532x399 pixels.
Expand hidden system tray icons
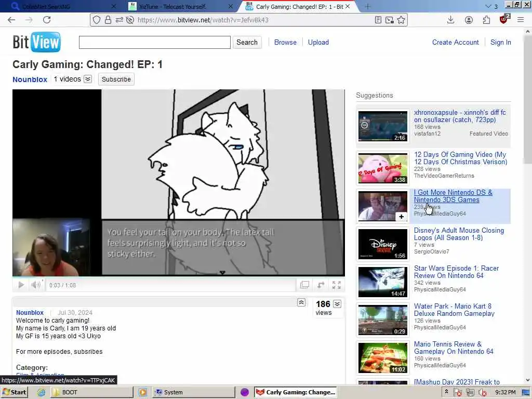pyautogui.click(x=446, y=392)
